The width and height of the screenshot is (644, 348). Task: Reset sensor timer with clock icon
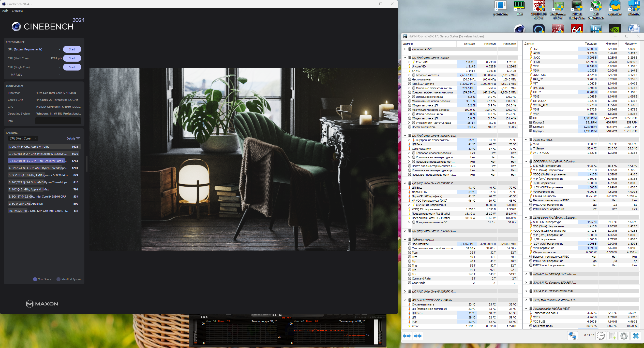[601, 336]
